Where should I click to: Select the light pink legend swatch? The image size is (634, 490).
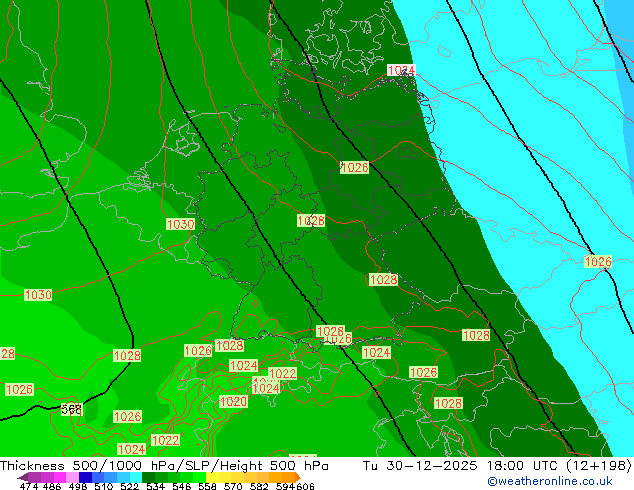[x=72, y=477]
